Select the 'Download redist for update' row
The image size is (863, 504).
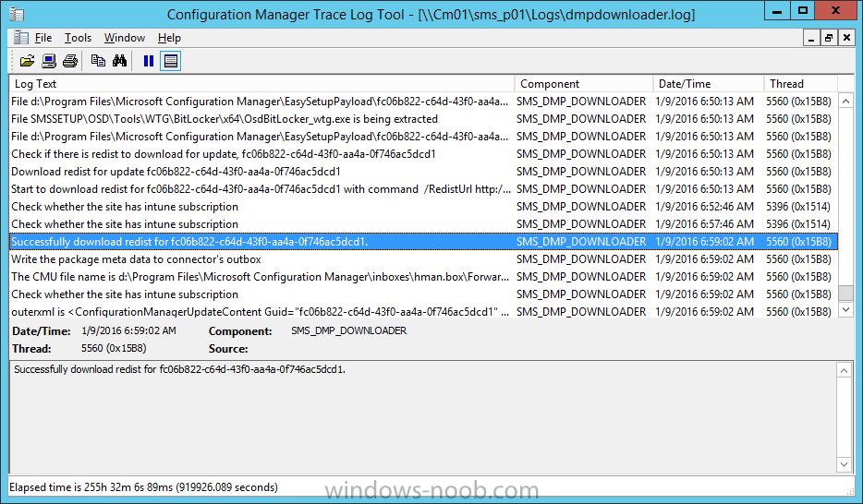coord(423,172)
